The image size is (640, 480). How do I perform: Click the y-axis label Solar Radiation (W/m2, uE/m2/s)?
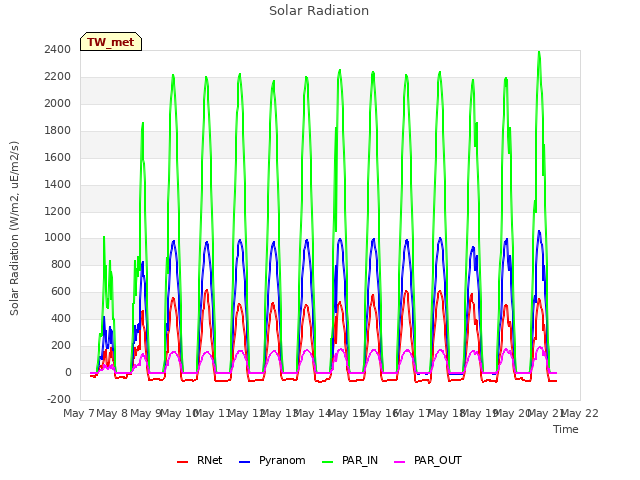[14, 228]
